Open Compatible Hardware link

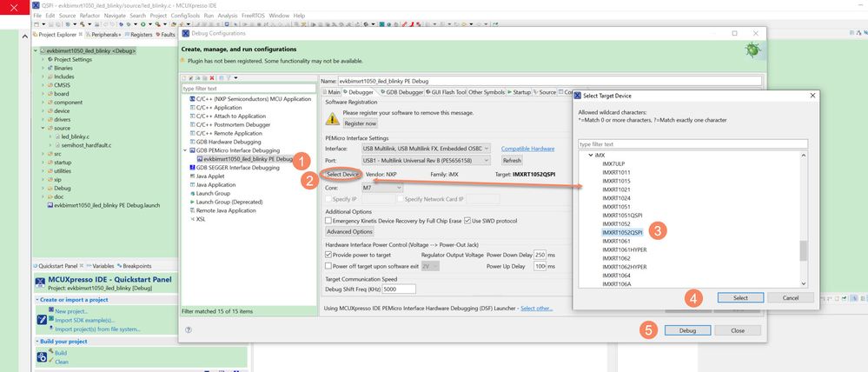click(x=527, y=149)
